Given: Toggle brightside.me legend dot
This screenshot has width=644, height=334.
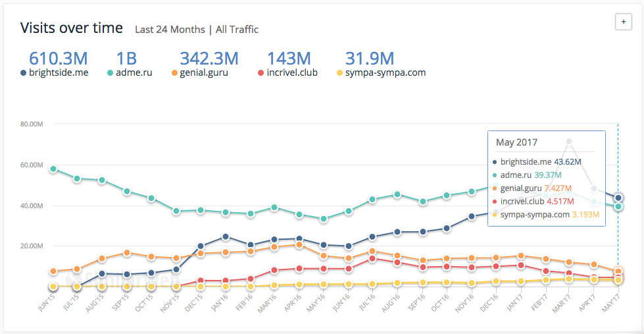Looking at the screenshot, I should [x=24, y=73].
